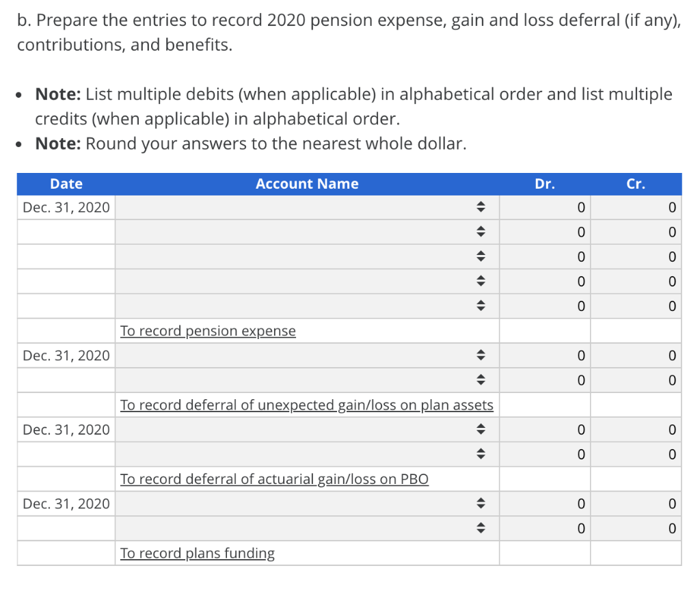Click the Dr. field in the plan funding row

click(x=544, y=504)
